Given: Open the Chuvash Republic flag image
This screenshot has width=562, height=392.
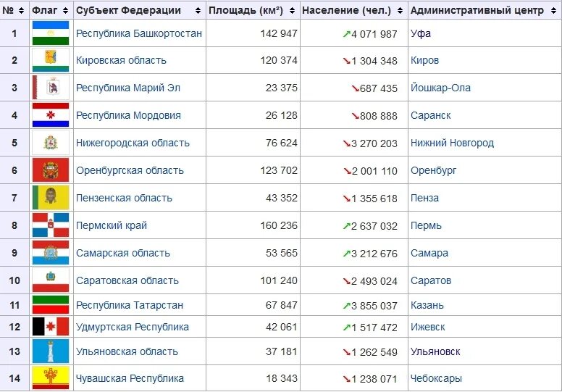Looking at the screenshot, I should pos(51,378).
